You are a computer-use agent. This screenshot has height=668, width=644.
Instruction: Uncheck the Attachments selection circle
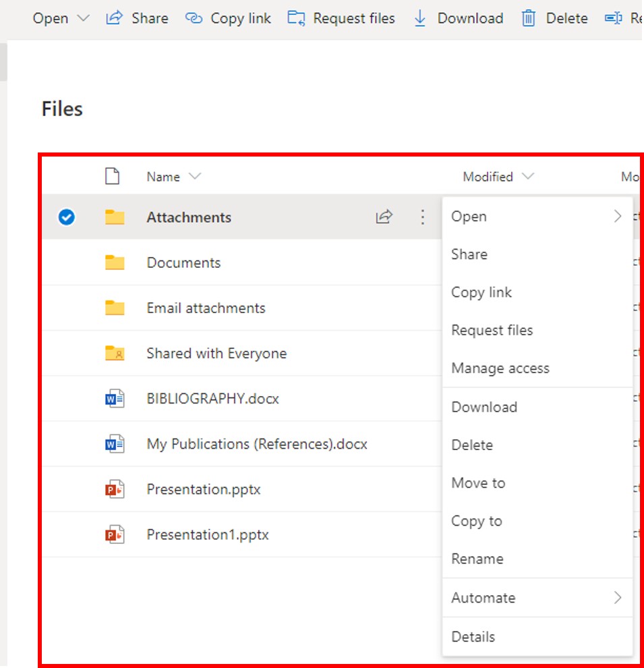(66, 217)
